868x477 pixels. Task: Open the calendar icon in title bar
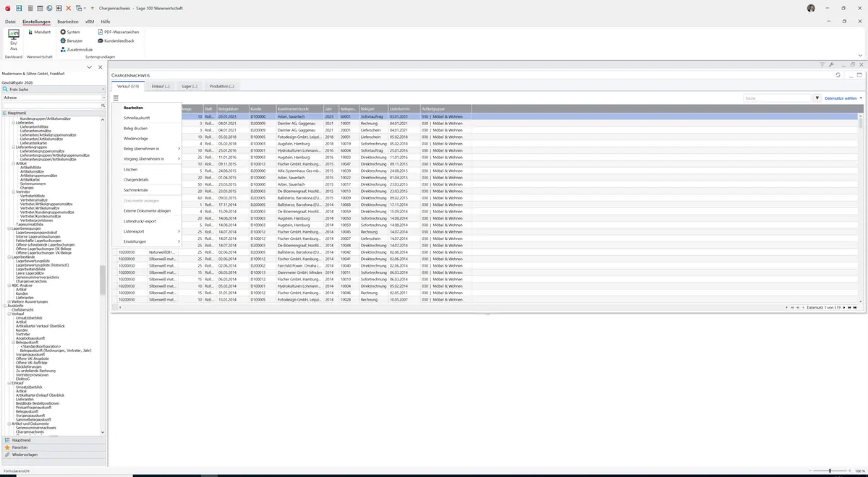click(x=40, y=8)
